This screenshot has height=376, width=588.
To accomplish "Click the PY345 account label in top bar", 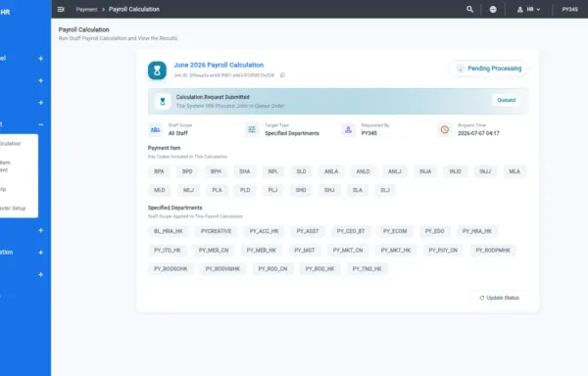I will [x=569, y=10].
